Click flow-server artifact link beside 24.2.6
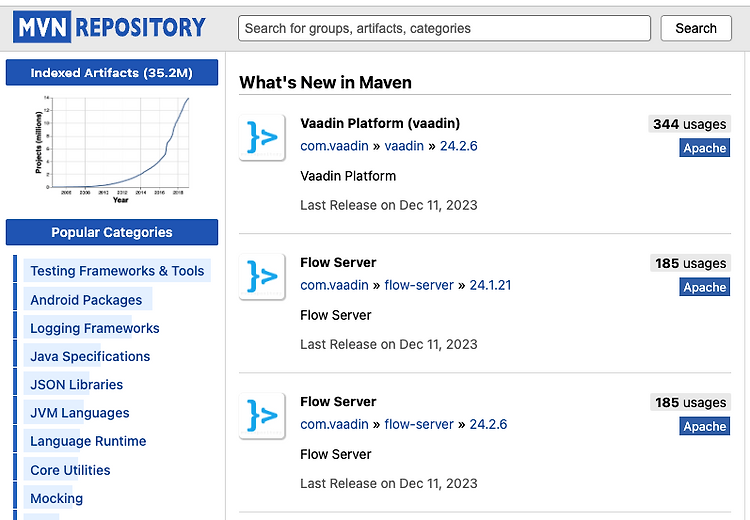The image size is (750, 520). 419,424
